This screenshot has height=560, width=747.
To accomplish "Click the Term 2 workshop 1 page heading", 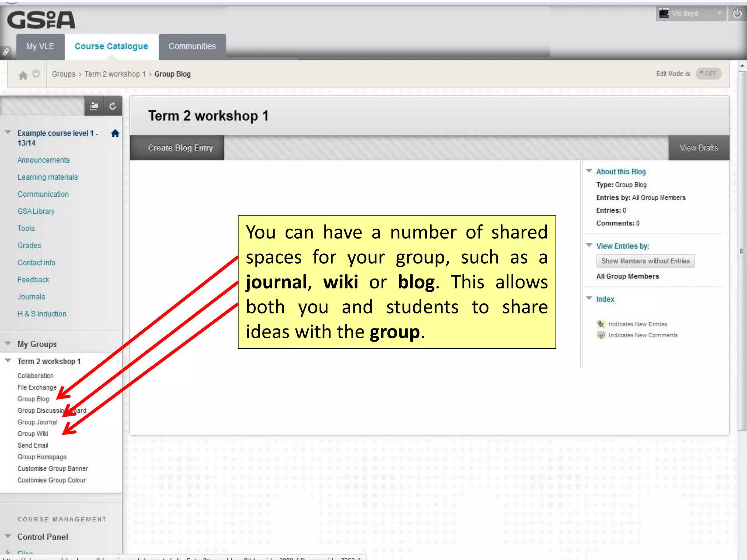I will [x=208, y=116].
